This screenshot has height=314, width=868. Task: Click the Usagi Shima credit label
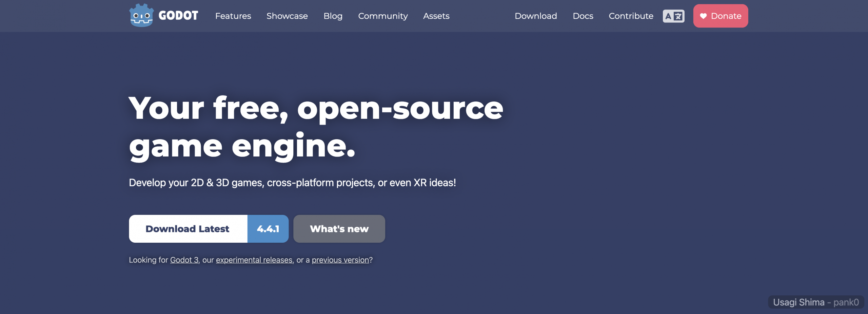(816, 302)
